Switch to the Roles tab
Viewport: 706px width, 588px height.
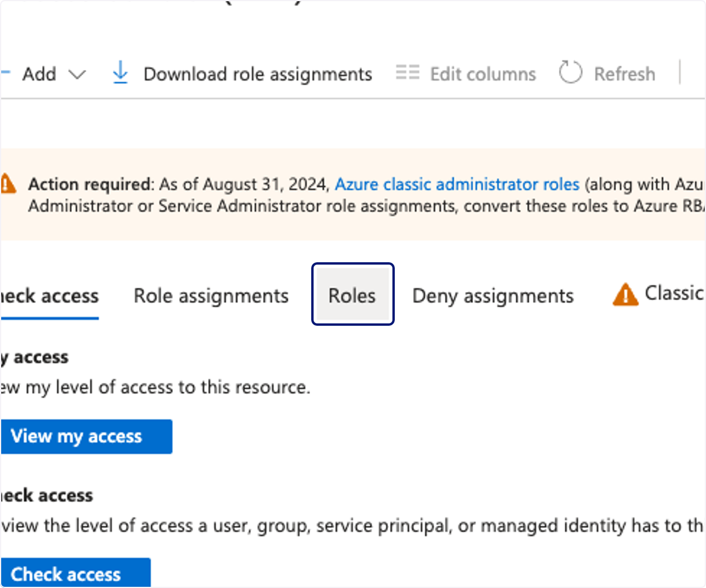(352, 295)
